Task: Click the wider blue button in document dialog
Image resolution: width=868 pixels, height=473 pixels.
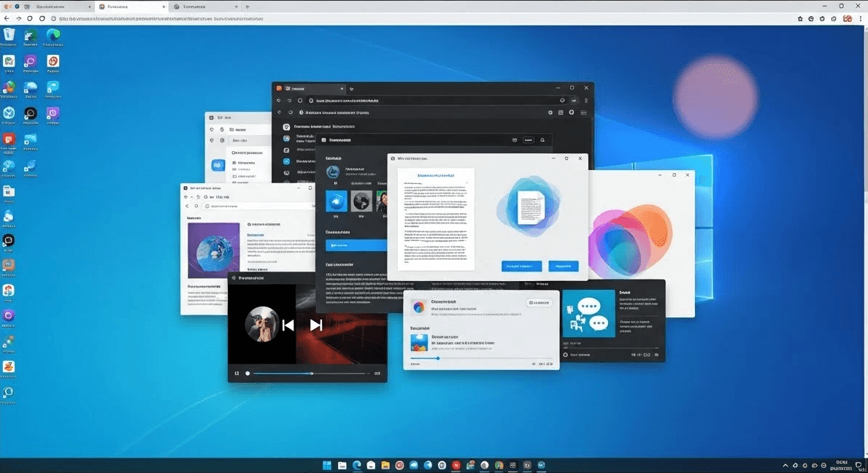Action: (x=521, y=266)
